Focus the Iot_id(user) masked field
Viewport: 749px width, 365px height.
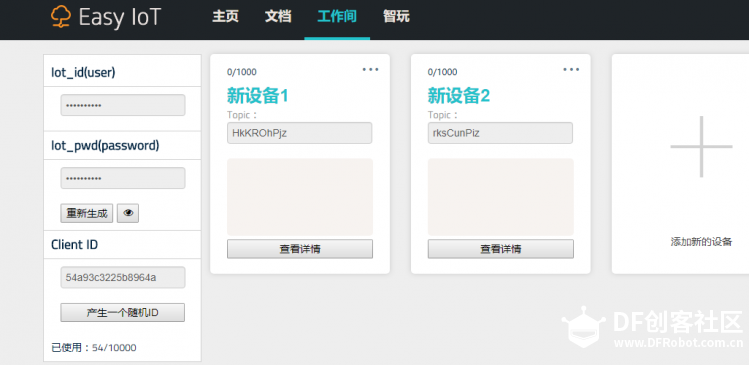[x=123, y=105]
